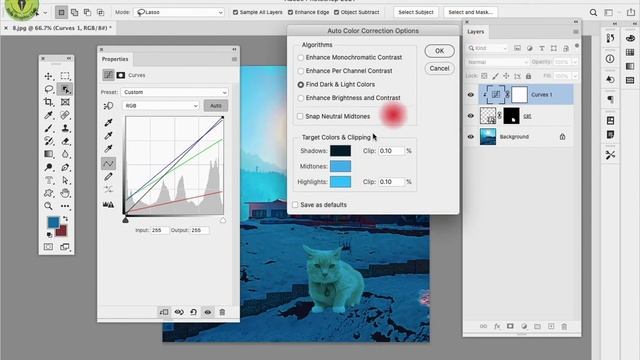Select the Type tool

pyautogui.click(x=49, y=180)
